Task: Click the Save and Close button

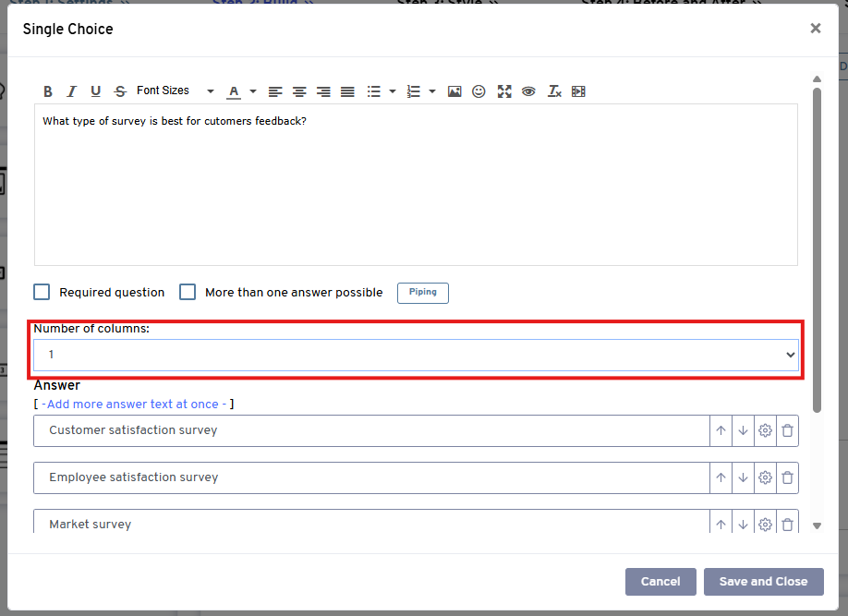Action: pyautogui.click(x=763, y=581)
